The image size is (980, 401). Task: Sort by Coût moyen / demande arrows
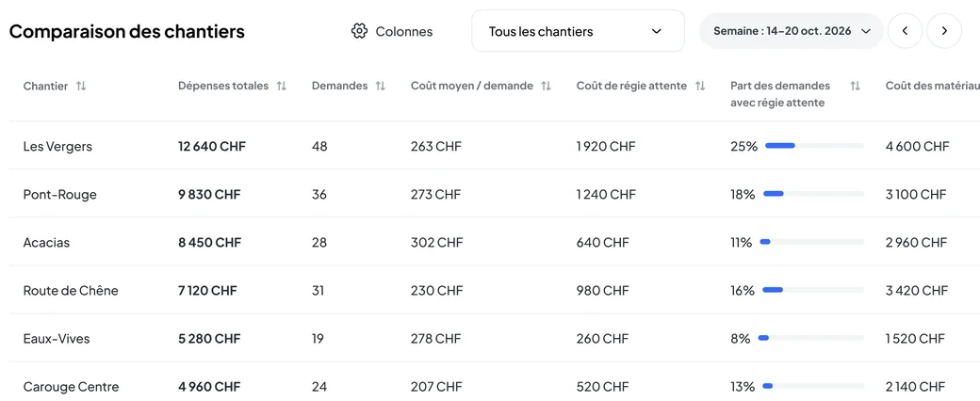click(x=546, y=87)
